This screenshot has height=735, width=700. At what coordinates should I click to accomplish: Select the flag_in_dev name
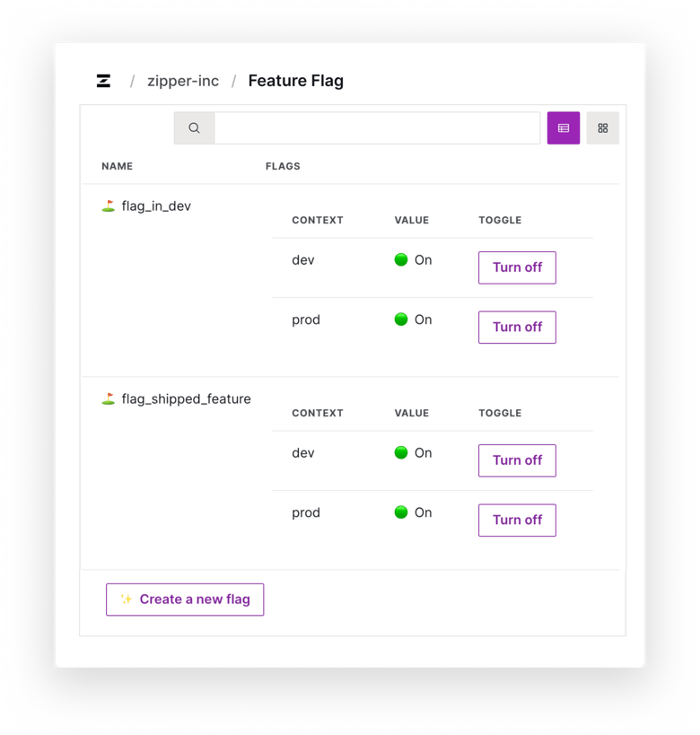click(156, 206)
